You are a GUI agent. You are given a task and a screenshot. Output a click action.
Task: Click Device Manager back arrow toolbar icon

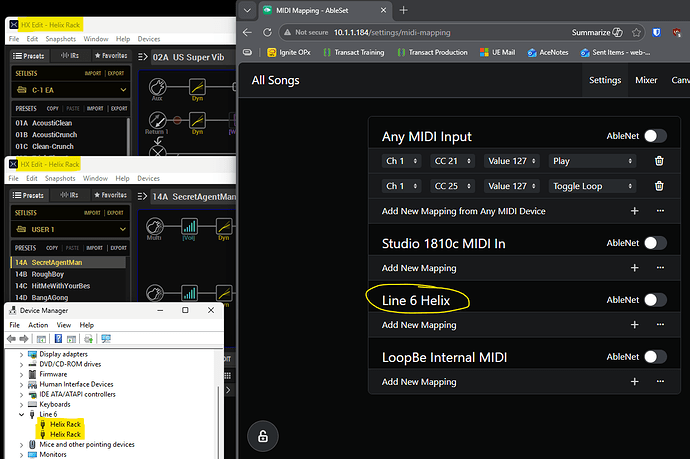coord(11,339)
